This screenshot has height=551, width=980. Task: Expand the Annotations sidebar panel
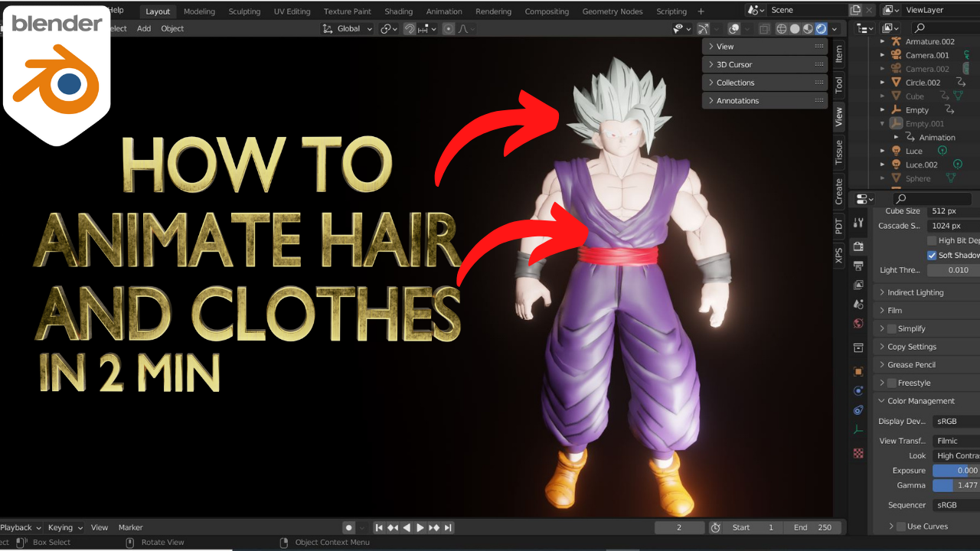pyautogui.click(x=765, y=101)
